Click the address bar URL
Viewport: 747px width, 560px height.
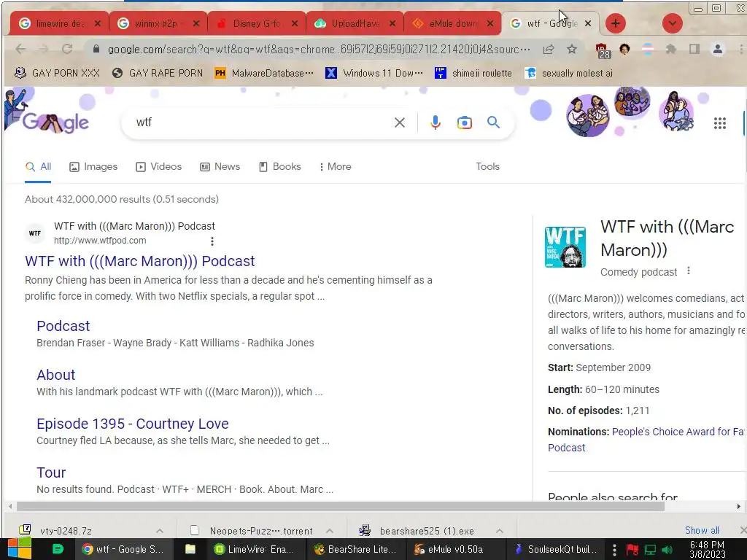coord(319,49)
